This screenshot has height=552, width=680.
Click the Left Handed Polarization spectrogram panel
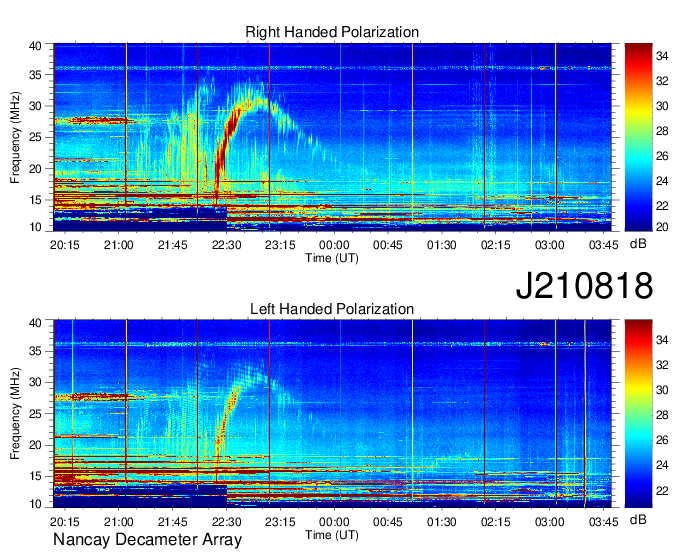point(332,413)
